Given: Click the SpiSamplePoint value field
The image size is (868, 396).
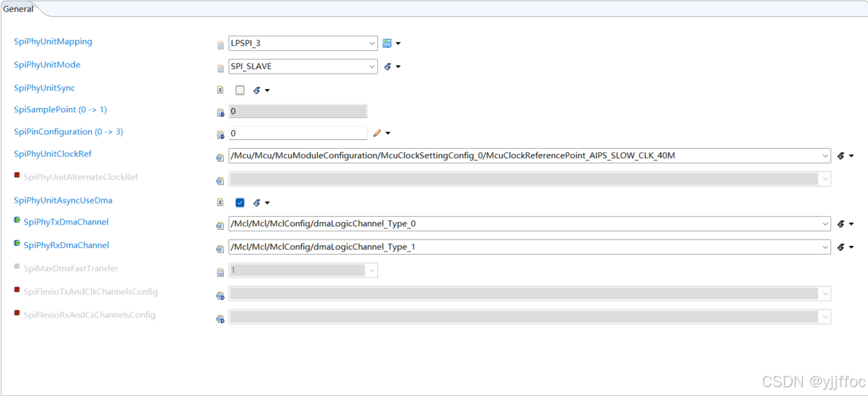Looking at the screenshot, I should [298, 111].
